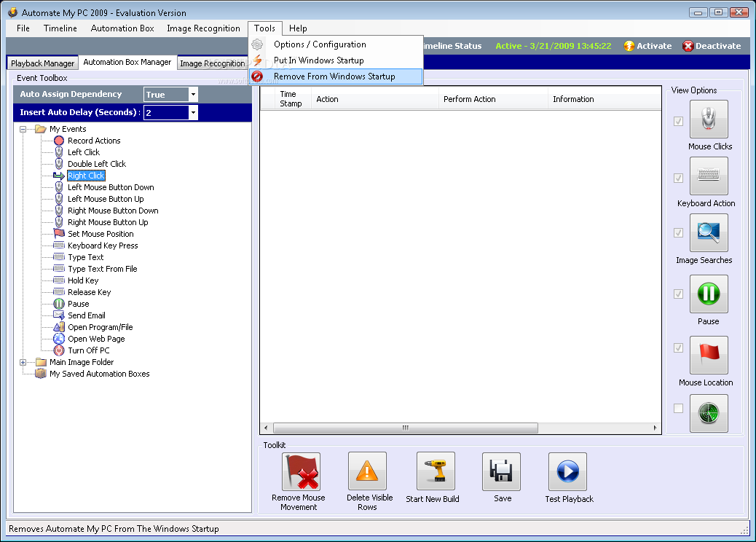Select Release Key tree item
This screenshot has width=756, height=542.
point(89,292)
